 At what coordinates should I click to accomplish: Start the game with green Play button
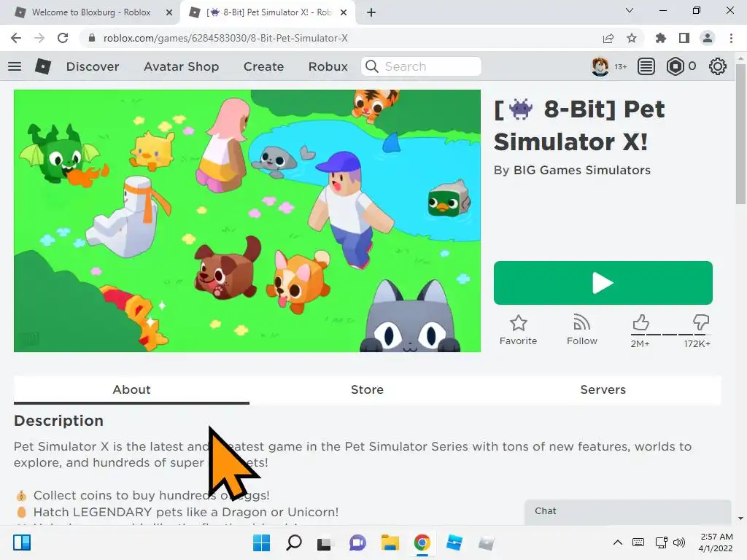point(603,283)
